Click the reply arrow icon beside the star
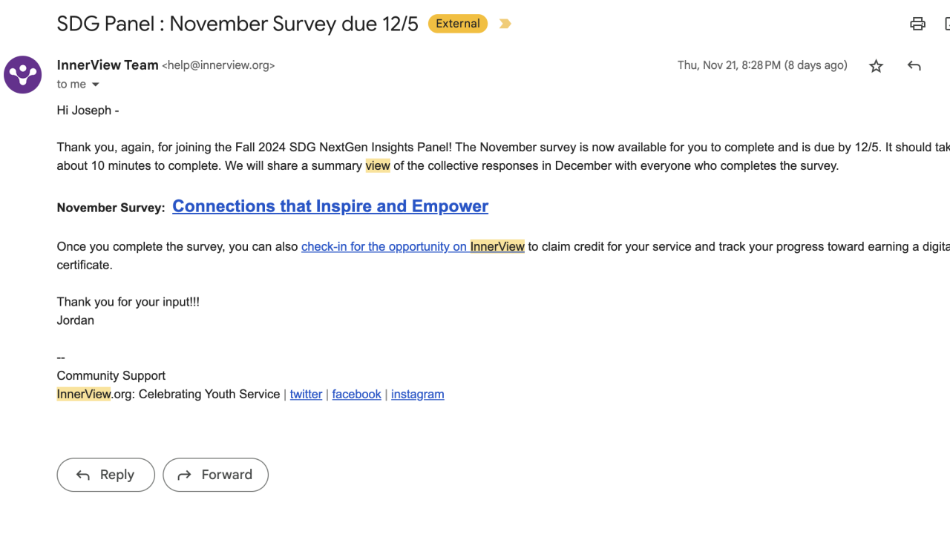The height and width of the screenshot is (560, 950). coord(914,66)
